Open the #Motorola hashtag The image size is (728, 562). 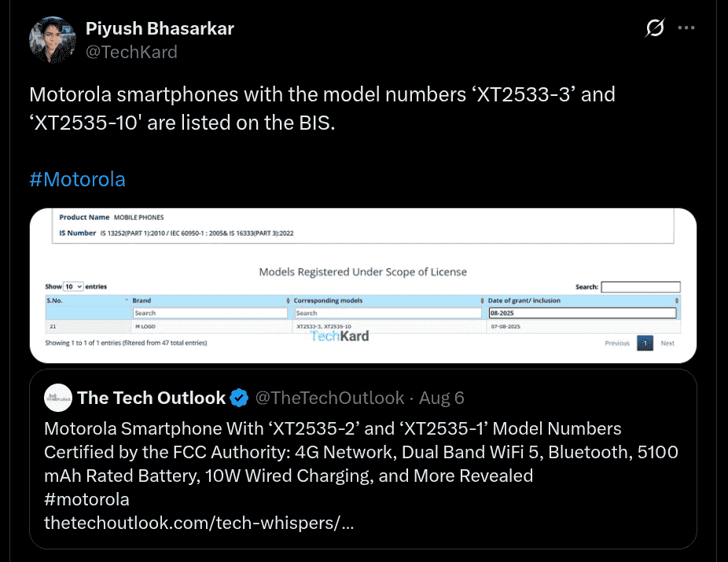click(x=77, y=179)
